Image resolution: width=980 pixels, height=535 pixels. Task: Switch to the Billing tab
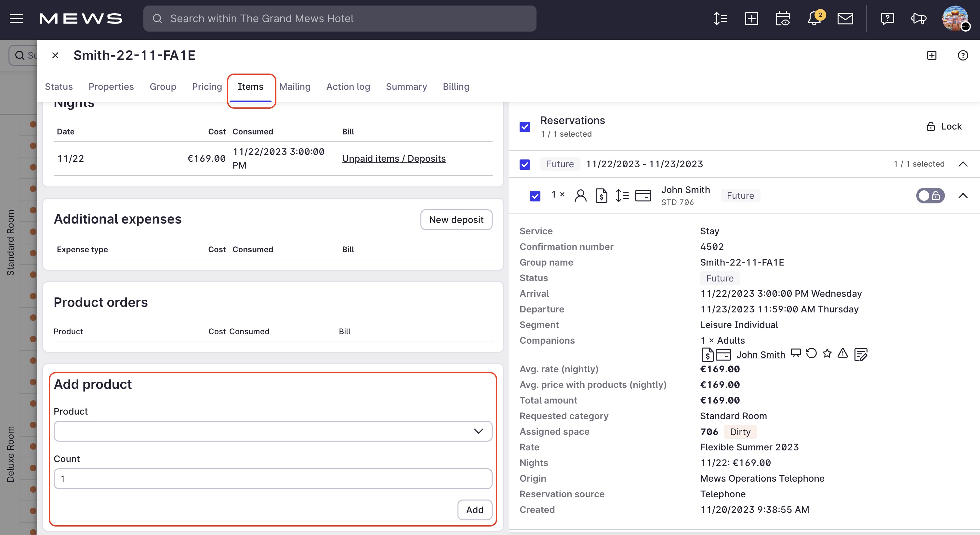[x=456, y=87]
